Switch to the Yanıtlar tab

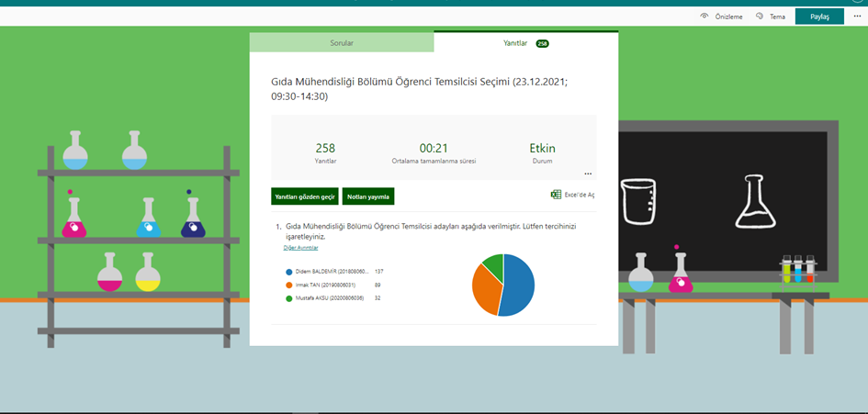pos(526,42)
